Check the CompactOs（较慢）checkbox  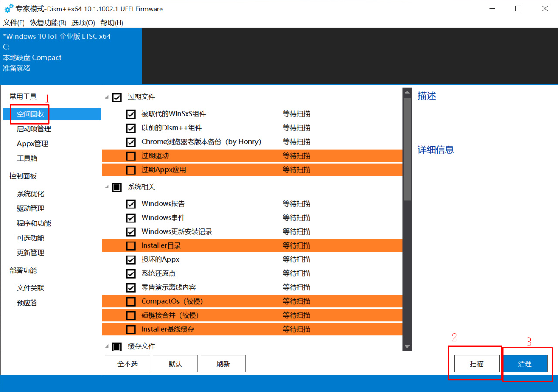click(x=131, y=302)
